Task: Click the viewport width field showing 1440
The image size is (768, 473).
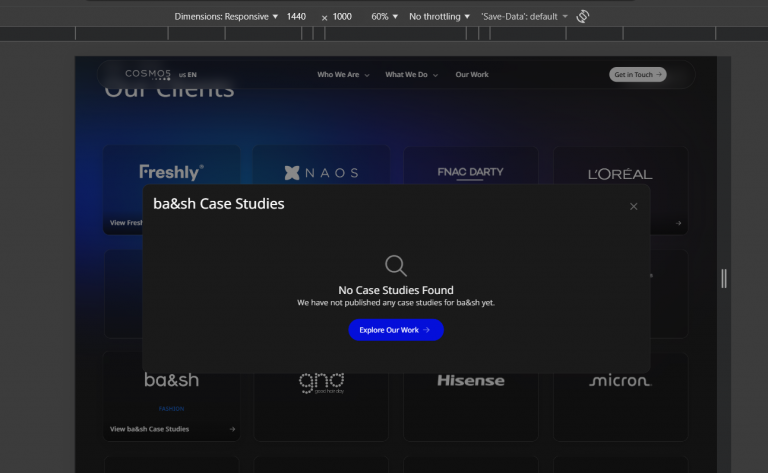Action: (x=297, y=17)
